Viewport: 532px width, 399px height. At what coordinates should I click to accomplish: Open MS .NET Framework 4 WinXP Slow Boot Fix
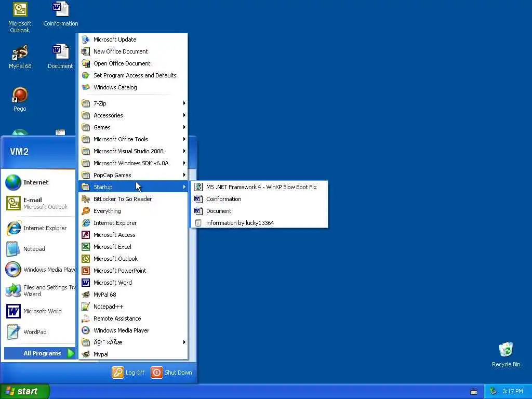260,187
